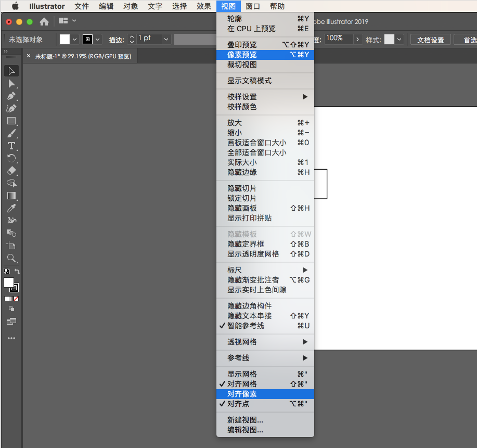The height and width of the screenshot is (448, 477).
Task: Click the opacity 100% input field
Action: (339, 39)
